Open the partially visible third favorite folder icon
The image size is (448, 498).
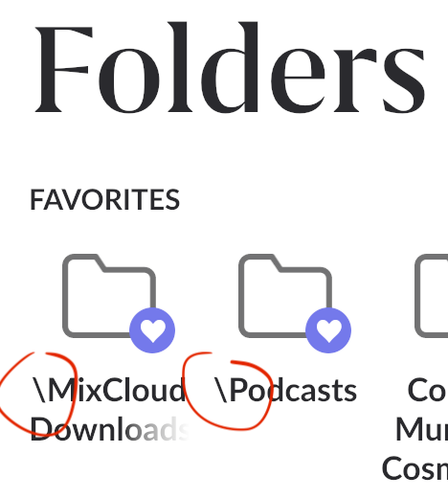click(431, 296)
